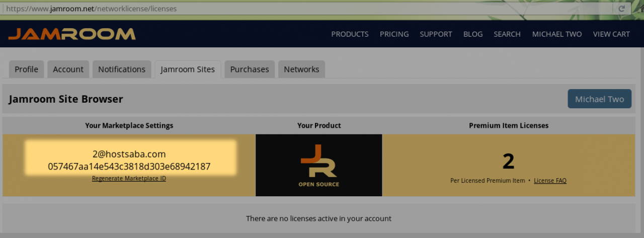Image resolution: width=644 pixels, height=238 pixels.
Task: Click the Jamroom Site Browser heading
Action: tap(66, 99)
